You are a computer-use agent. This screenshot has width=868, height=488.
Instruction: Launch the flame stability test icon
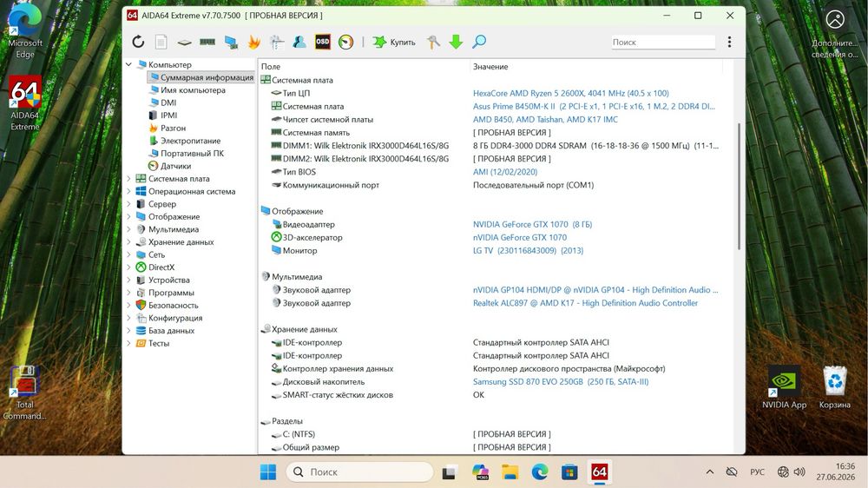(254, 42)
